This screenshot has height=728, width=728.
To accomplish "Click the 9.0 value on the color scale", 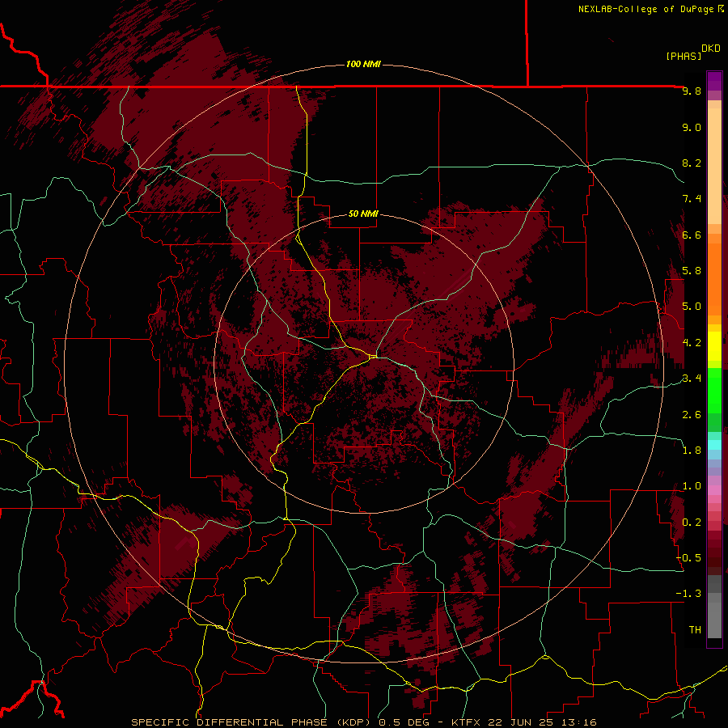I will point(692,128).
